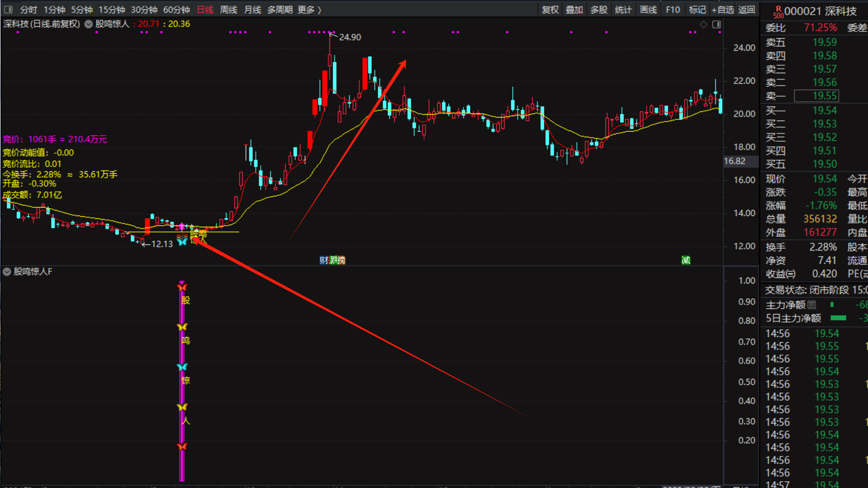Expand the 更多 period options

tap(309, 10)
